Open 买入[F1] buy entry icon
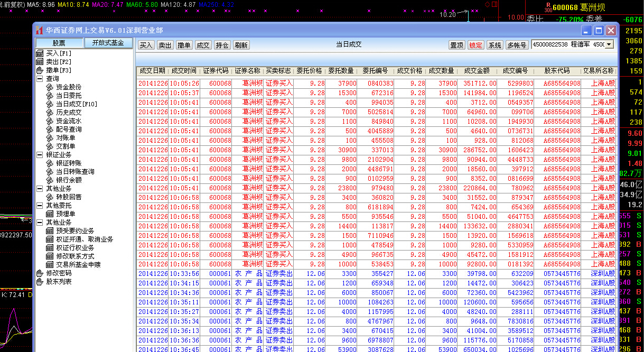The image size is (644, 352). point(40,53)
